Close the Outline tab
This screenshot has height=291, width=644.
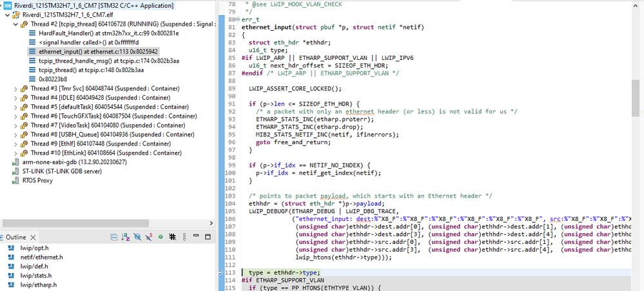34,237
